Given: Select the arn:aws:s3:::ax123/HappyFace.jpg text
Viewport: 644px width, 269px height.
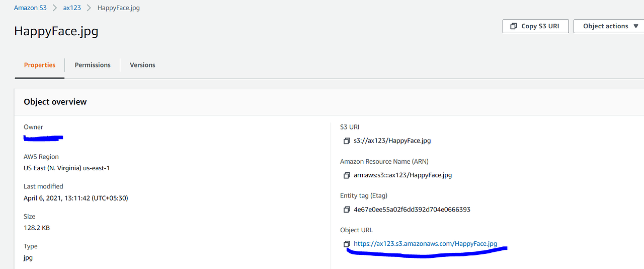Looking at the screenshot, I should coord(403,175).
